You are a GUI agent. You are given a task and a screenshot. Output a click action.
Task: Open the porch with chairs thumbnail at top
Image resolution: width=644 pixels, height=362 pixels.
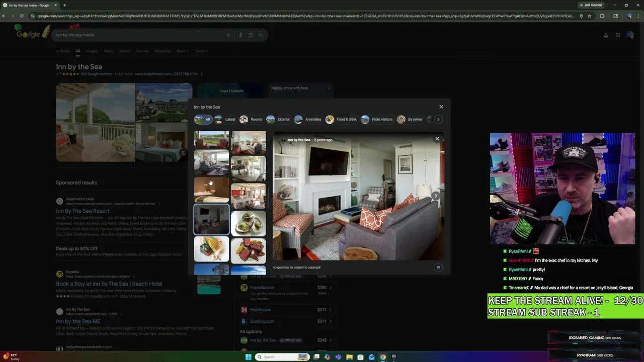click(211, 140)
